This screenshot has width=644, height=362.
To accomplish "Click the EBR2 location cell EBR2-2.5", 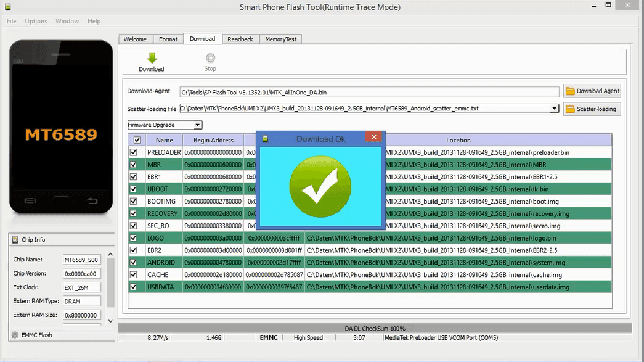I will 458,250.
